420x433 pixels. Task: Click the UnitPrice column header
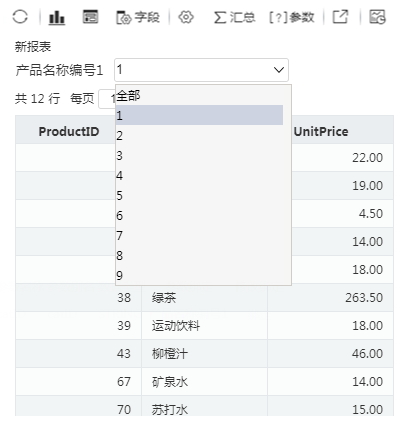[x=321, y=132]
